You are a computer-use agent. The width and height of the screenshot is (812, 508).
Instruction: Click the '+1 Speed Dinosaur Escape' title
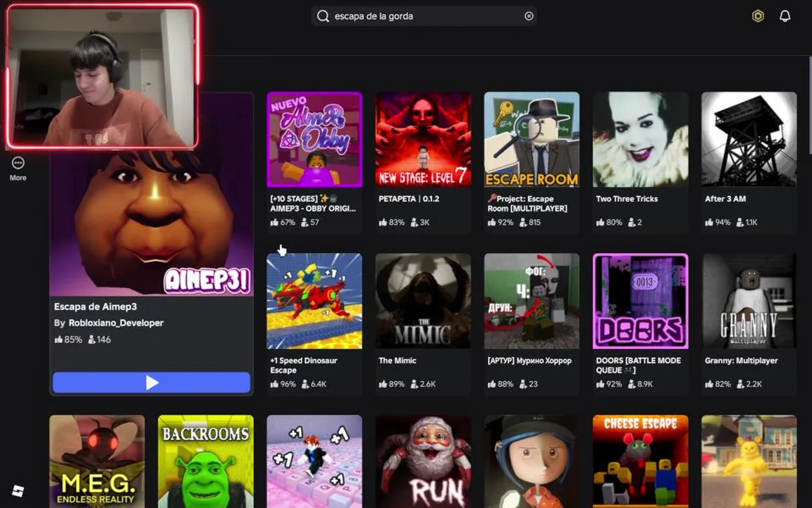click(304, 365)
